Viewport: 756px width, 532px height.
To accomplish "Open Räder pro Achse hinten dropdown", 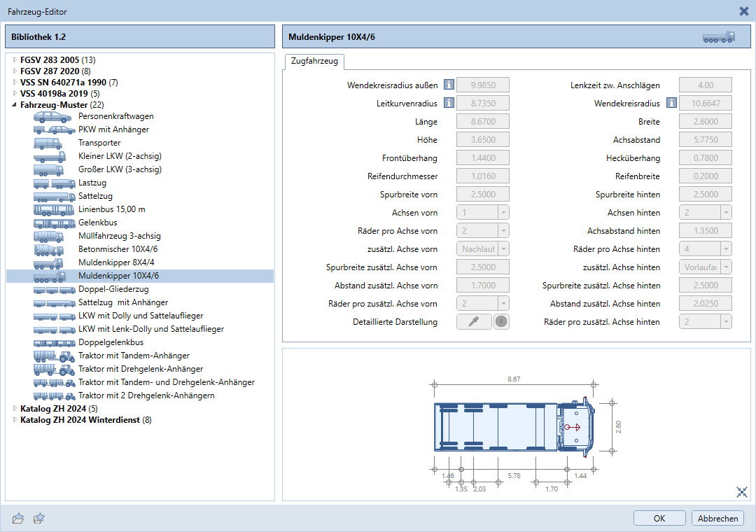I will point(726,248).
